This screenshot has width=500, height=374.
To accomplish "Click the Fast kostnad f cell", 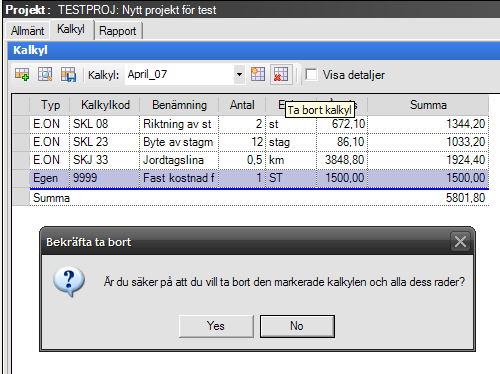I will pos(179,178).
